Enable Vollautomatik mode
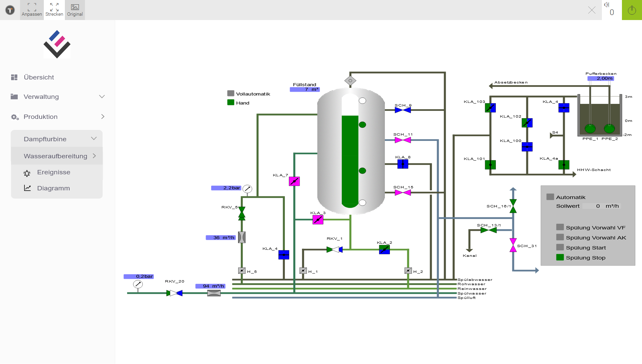The image size is (642, 364). pos(231,94)
